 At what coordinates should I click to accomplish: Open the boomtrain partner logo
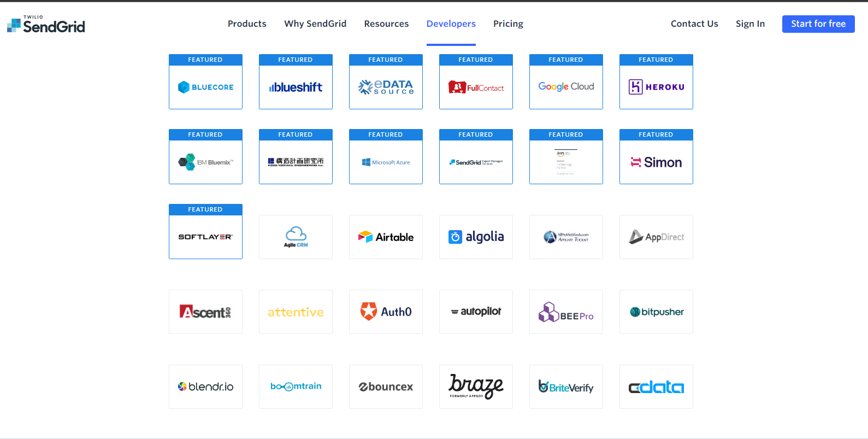296,387
